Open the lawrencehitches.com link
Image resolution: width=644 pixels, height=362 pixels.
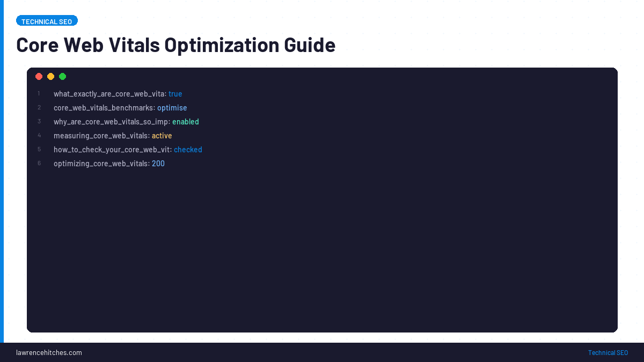(x=49, y=352)
